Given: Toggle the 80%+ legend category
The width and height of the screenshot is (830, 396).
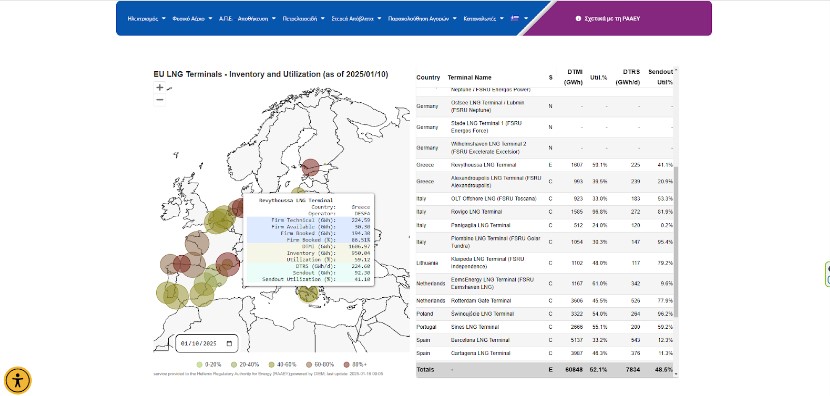Looking at the screenshot, I should (355, 364).
